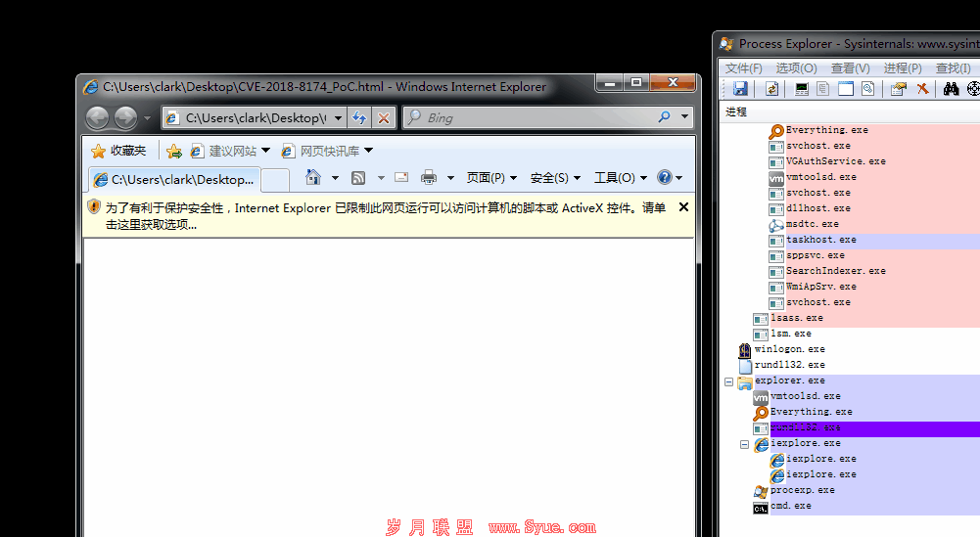This screenshot has width=980, height=537.
Task: Open 建议网站 dropdown in favorites bar
Action: [265, 151]
